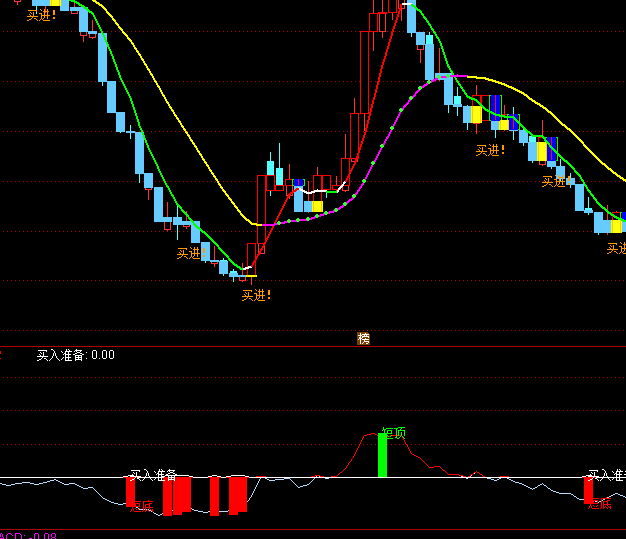Click the 买入准备 label at right edge of indicator

click(x=605, y=475)
